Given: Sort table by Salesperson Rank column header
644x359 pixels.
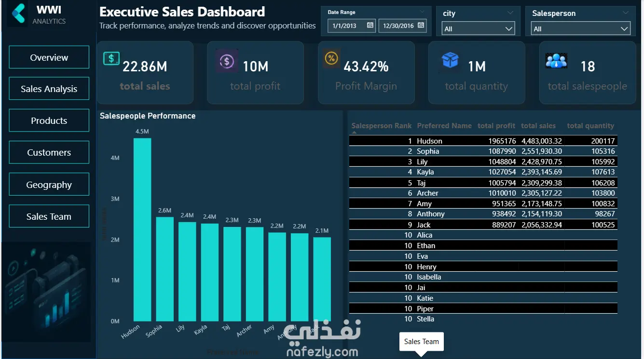Looking at the screenshot, I should [382, 126].
